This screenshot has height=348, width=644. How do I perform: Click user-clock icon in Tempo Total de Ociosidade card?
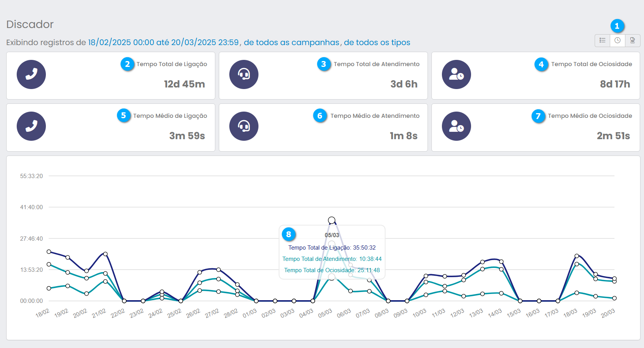click(x=456, y=74)
